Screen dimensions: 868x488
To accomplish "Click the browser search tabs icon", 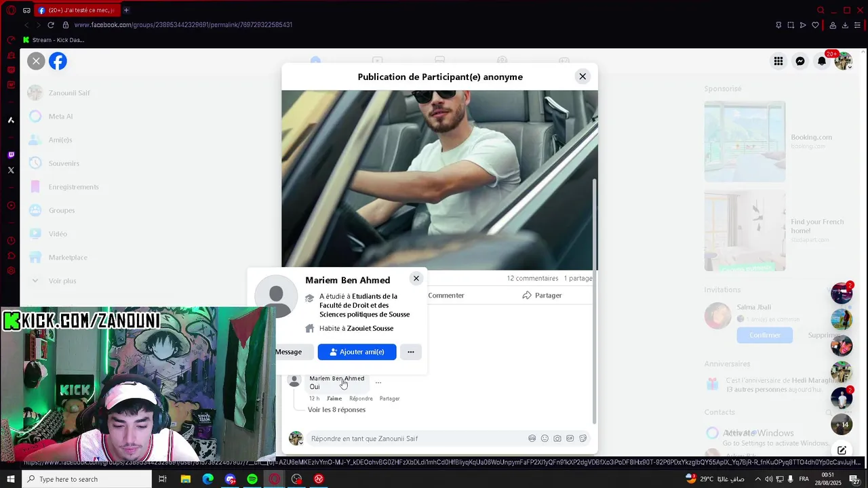I will [x=821, y=10].
